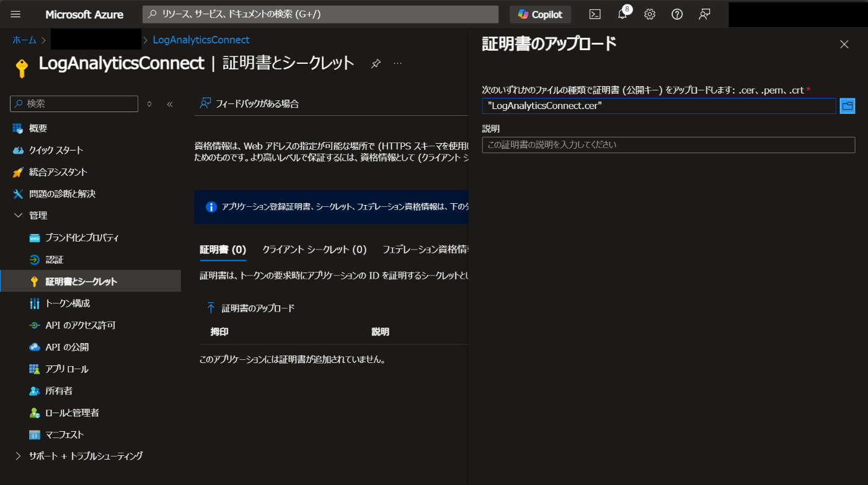Click フィードバックがある場合 feedback button
The width and height of the screenshot is (868, 485).
(x=249, y=103)
